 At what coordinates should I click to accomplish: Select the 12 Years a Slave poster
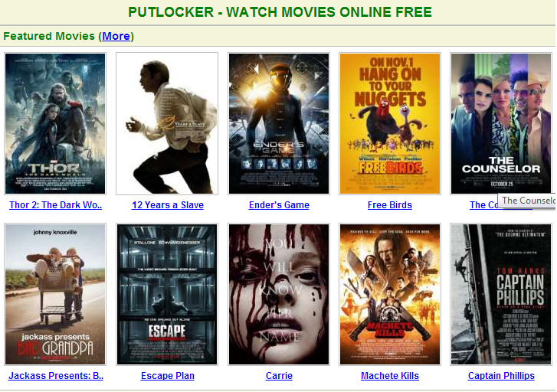pyautogui.click(x=167, y=123)
